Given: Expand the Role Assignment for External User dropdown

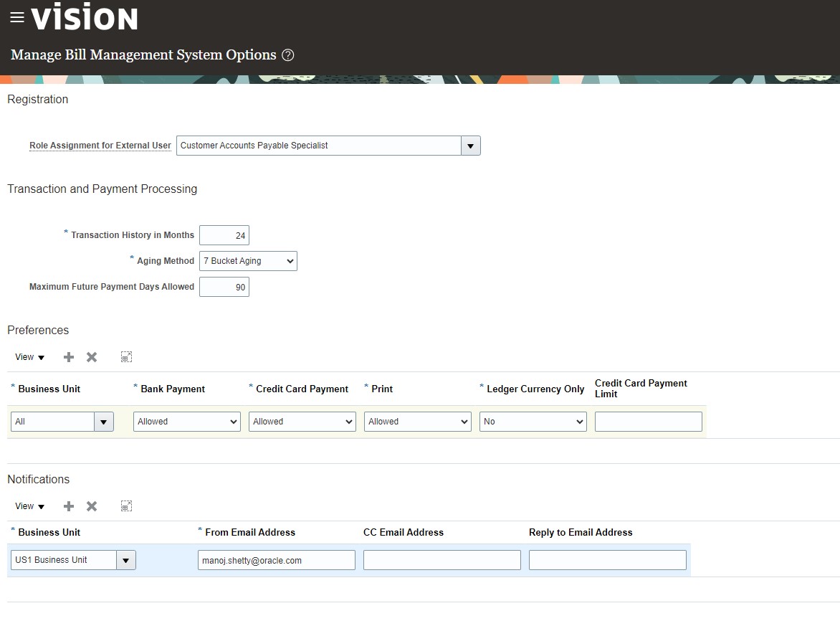Looking at the screenshot, I should click(x=471, y=146).
